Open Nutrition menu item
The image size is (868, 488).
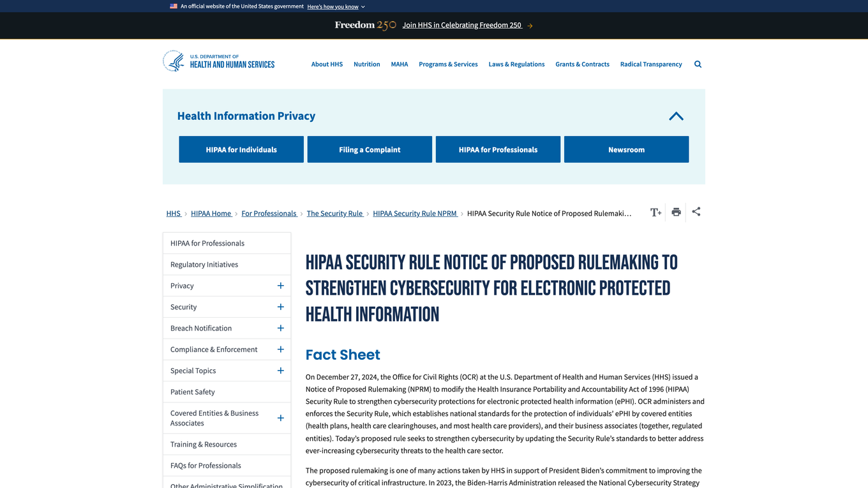367,64
